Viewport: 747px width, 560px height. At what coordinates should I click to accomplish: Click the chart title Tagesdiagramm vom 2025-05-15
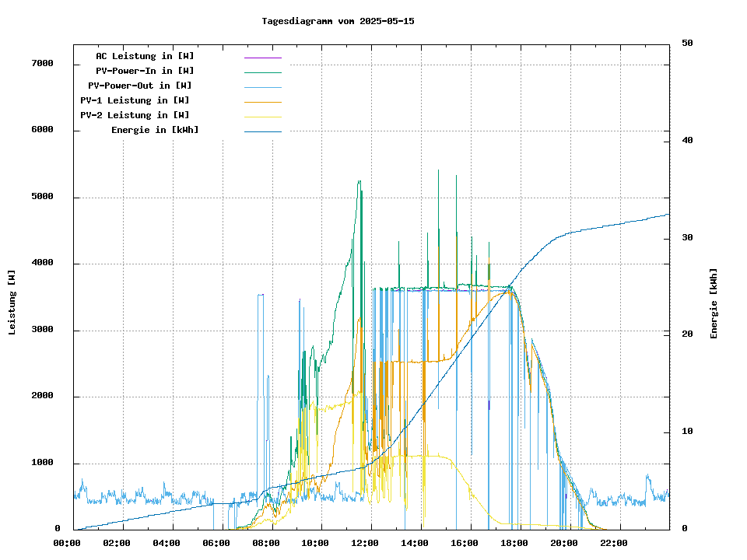coord(338,21)
